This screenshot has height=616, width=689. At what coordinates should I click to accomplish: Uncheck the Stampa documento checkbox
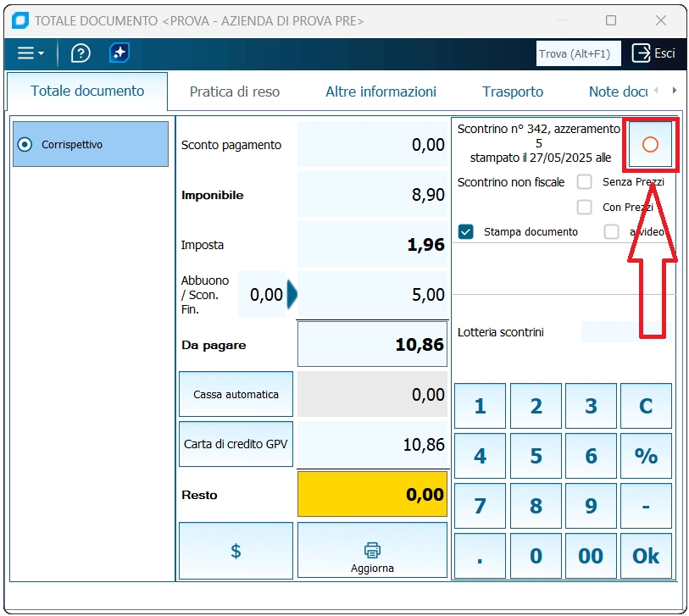[x=466, y=231]
